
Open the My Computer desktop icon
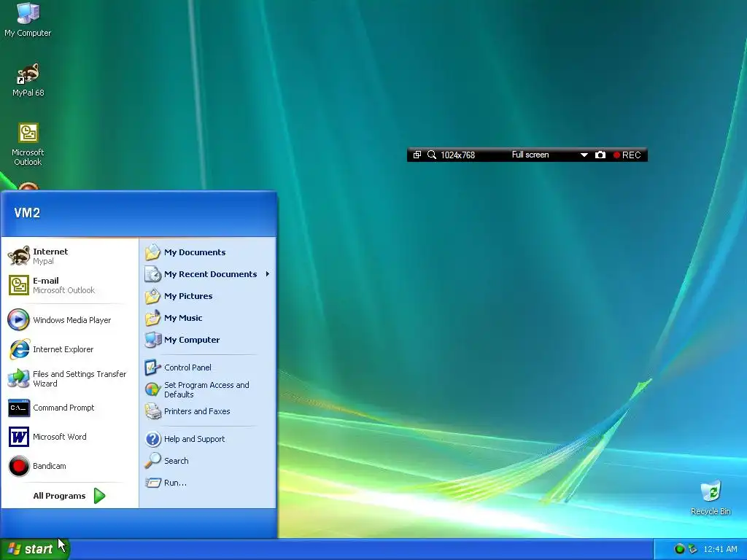click(28, 19)
